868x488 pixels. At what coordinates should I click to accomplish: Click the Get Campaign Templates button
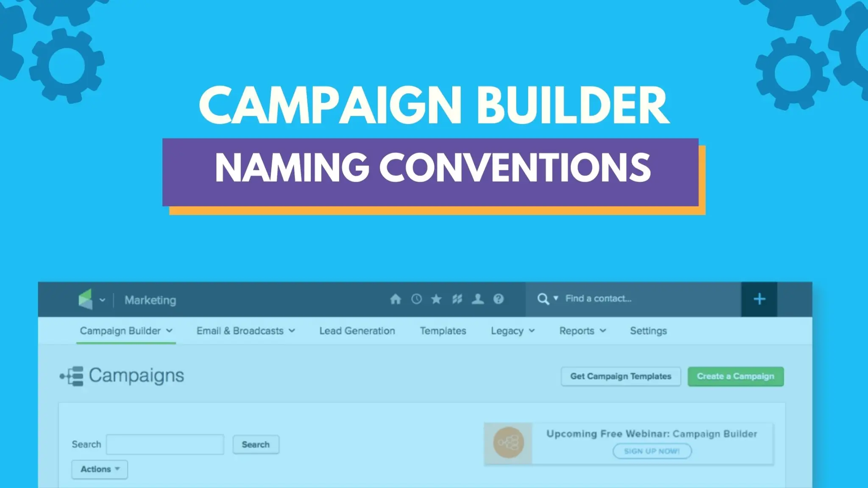(x=620, y=376)
